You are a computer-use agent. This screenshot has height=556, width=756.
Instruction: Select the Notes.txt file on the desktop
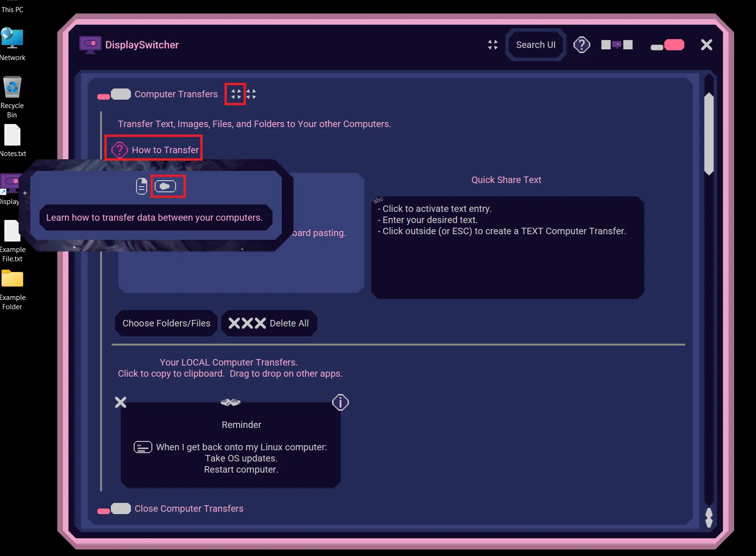tap(13, 141)
